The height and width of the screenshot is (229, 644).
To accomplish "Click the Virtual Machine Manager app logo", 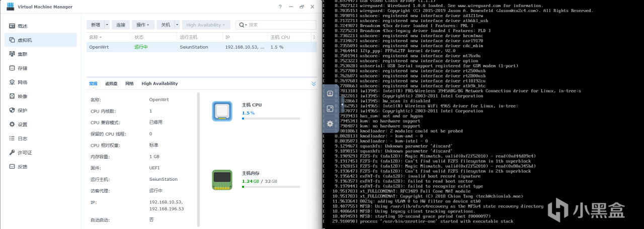I will coord(10,7).
